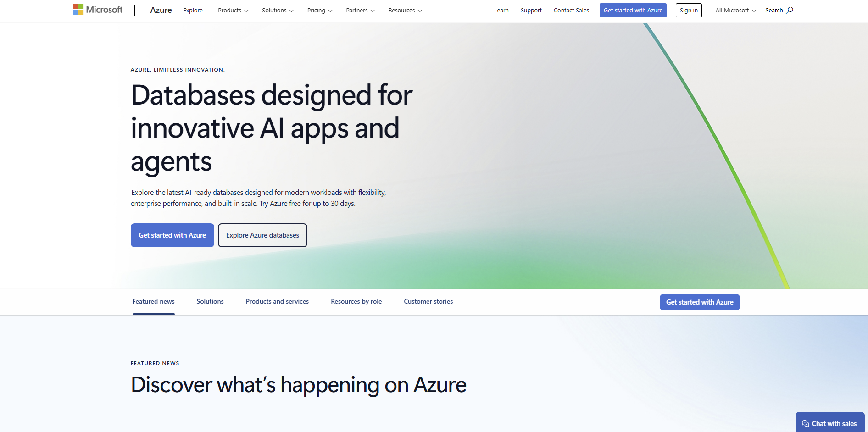868x432 pixels.
Task: Switch to the Solutions section tab
Action: point(210,301)
